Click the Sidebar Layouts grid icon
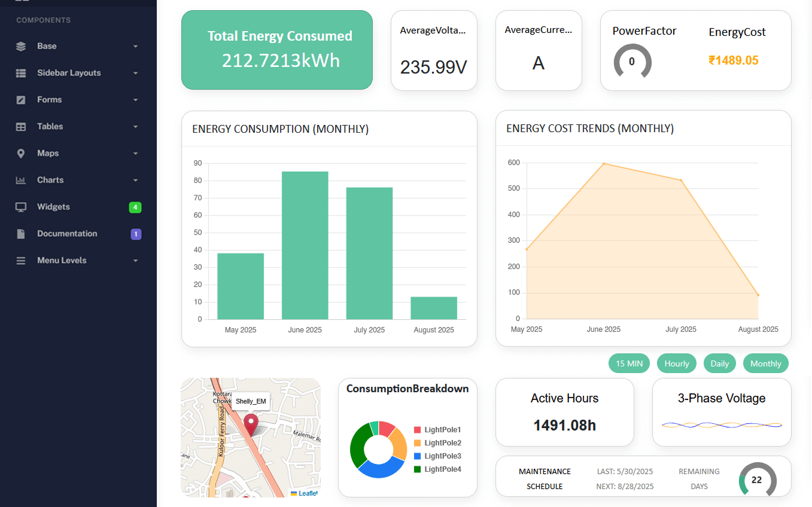 pyautogui.click(x=21, y=72)
